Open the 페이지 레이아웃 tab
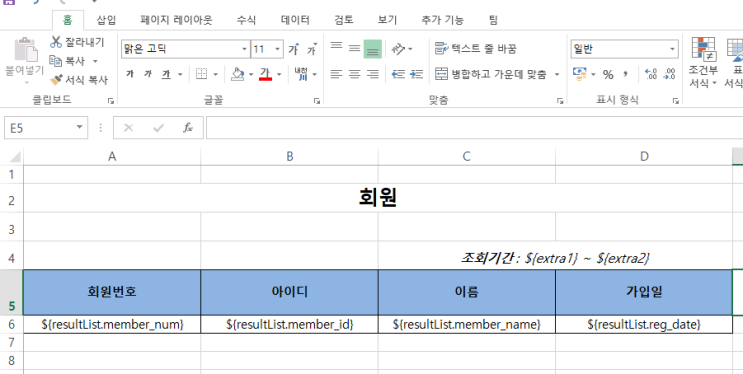The width and height of the screenshot is (743, 374). pyautogui.click(x=176, y=20)
